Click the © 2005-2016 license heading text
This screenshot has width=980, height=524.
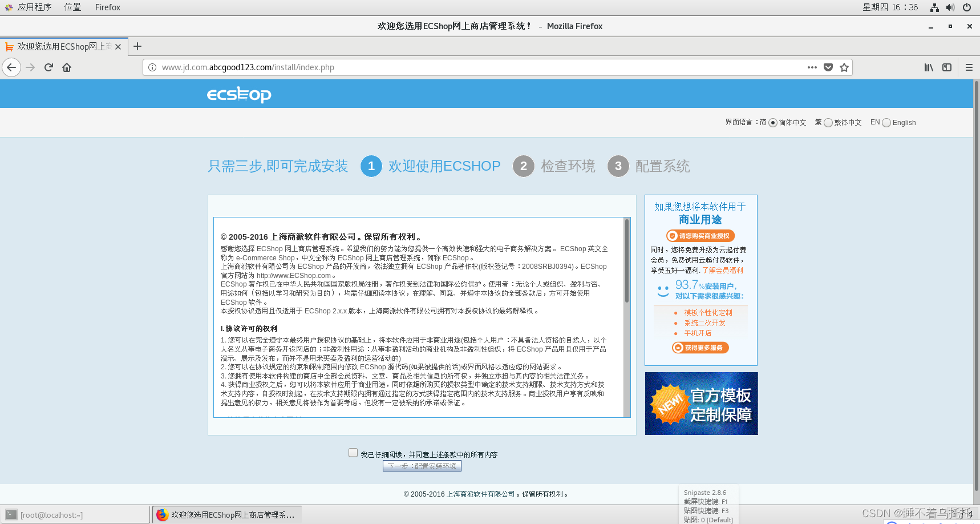point(322,237)
